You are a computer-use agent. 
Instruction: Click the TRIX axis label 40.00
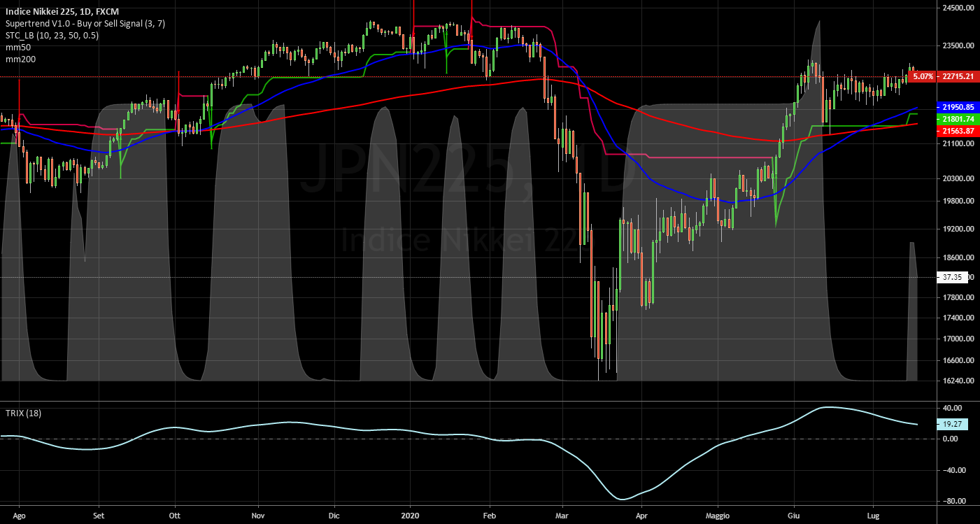(x=954, y=407)
